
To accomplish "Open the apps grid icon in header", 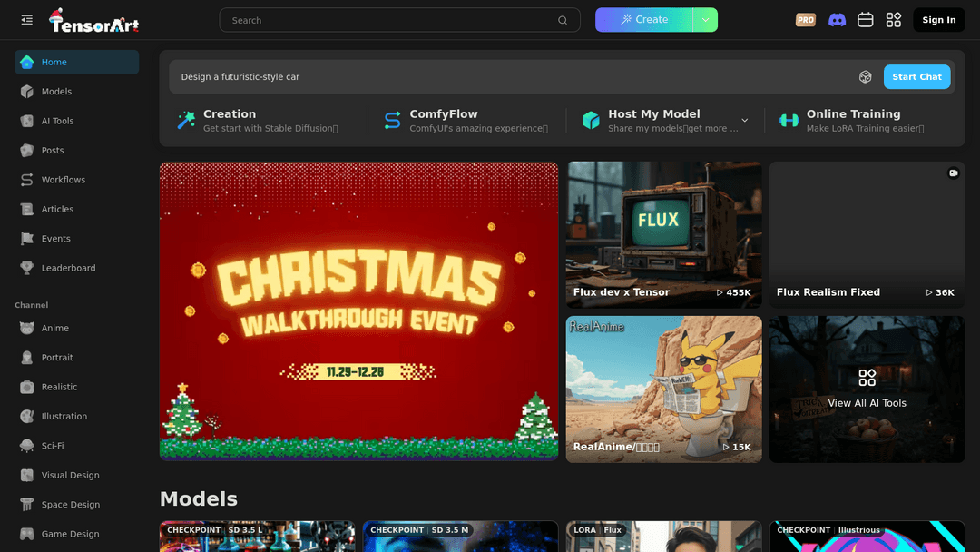I will [894, 20].
